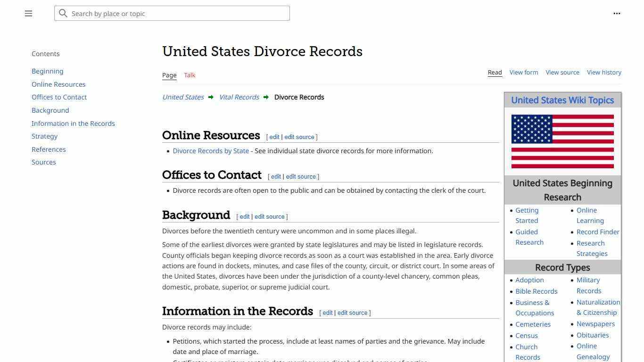Open the Naturalization & Citizenship topic
Viewport: 644px width, 362px height.
pyautogui.click(x=597, y=307)
